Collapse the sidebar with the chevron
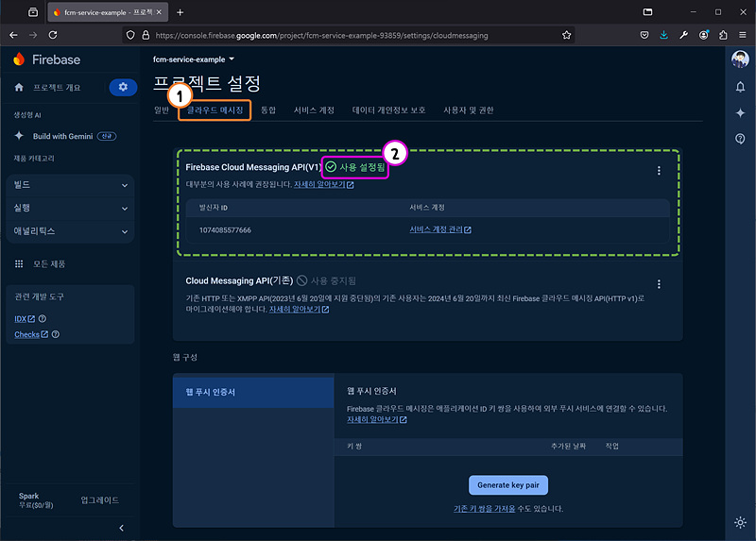The height and width of the screenshot is (541, 756). click(x=122, y=528)
